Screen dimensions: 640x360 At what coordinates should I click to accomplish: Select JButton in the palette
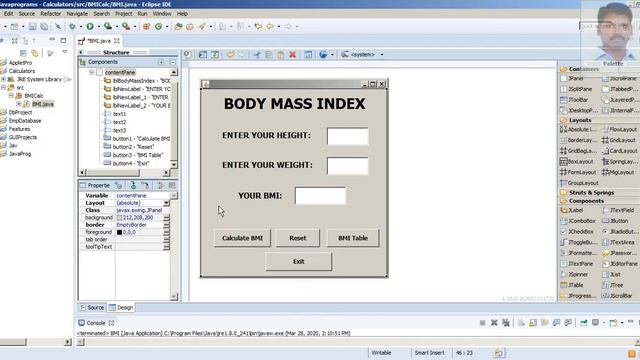click(615, 221)
